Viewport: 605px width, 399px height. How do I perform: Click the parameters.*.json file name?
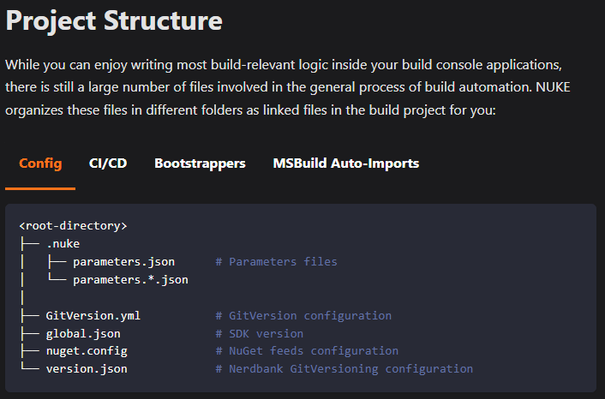tap(131, 280)
